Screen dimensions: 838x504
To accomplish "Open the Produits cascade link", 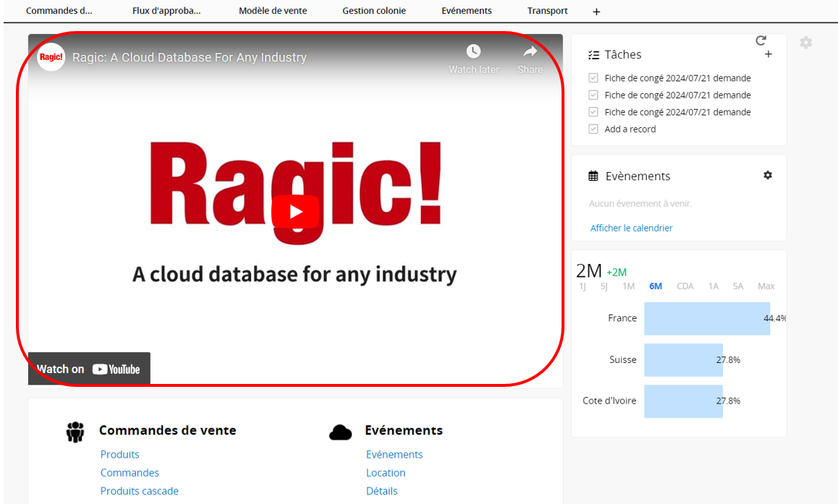I will point(140,491).
